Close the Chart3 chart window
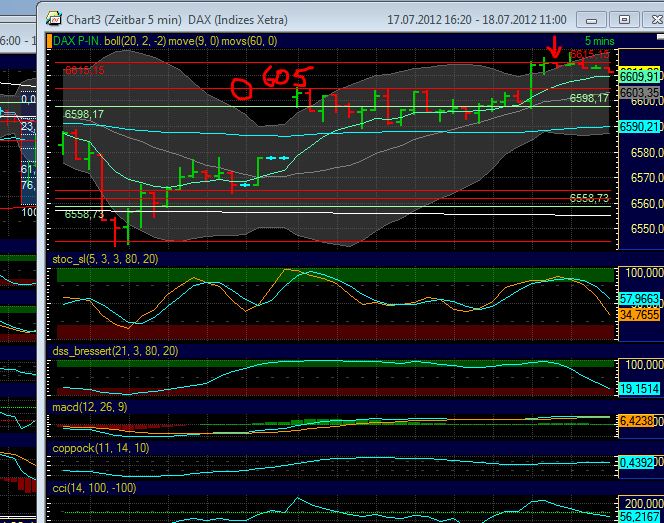 [655, 20]
